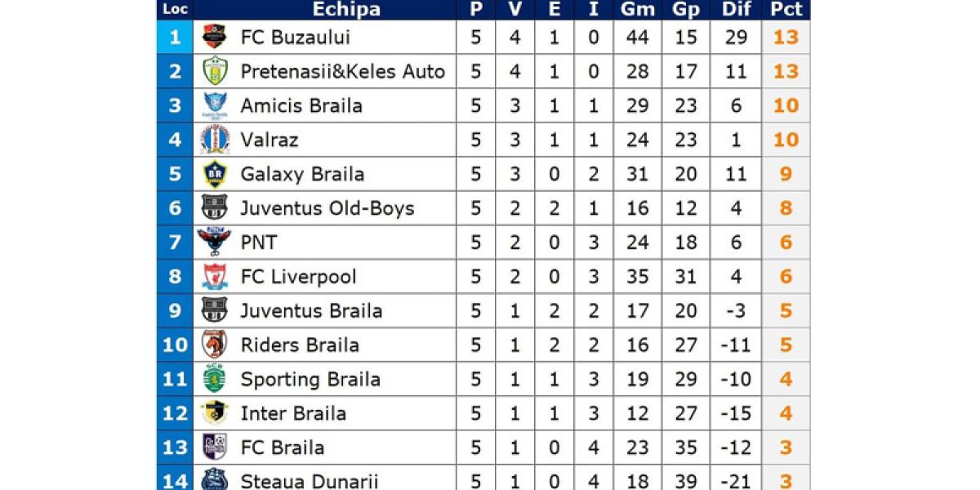Click the Sporting Braila green logo

(x=214, y=379)
